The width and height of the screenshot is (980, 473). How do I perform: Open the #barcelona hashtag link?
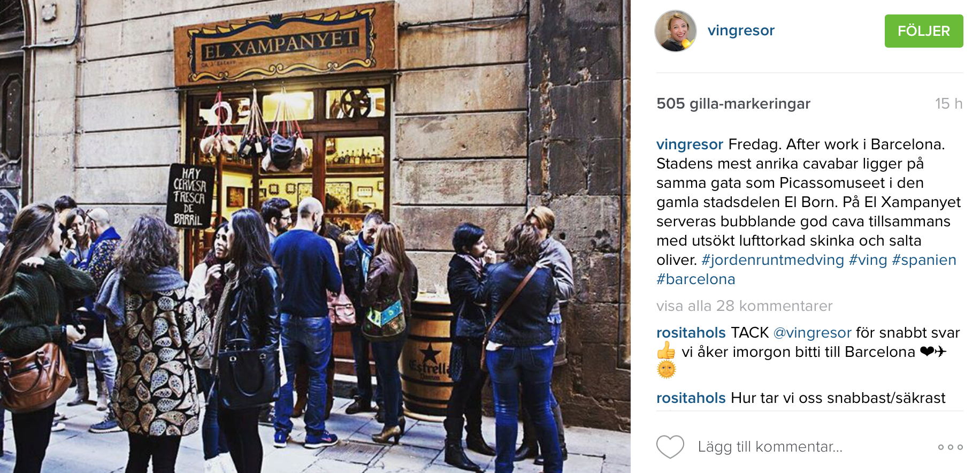[x=696, y=279]
